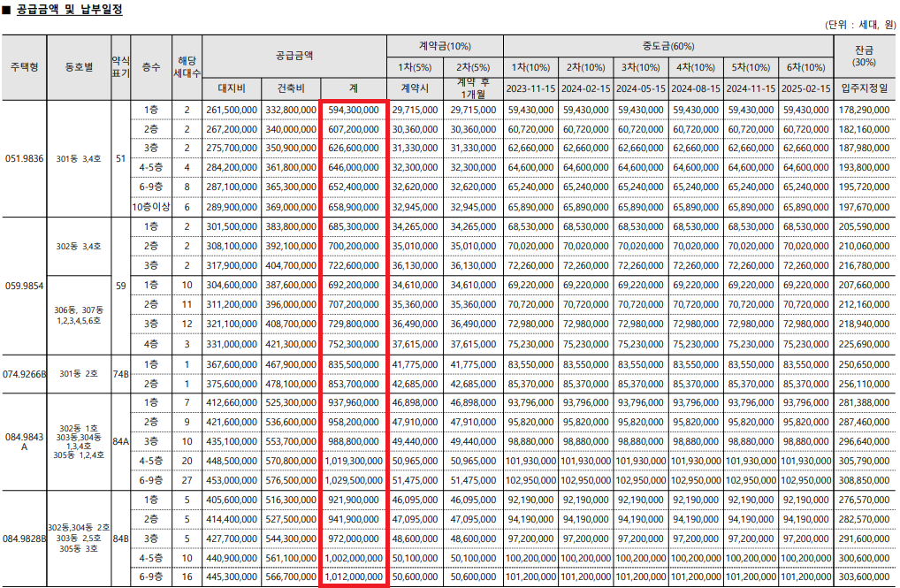Click the 3차(10%) installment header
The height and width of the screenshot is (588, 900).
(641, 67)
